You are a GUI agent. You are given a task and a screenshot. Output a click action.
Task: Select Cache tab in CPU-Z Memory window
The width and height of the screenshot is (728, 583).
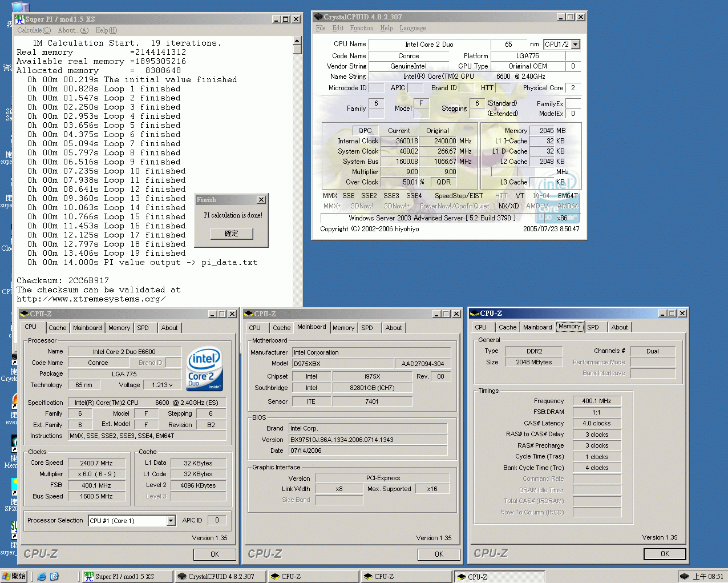coord(507,327)
